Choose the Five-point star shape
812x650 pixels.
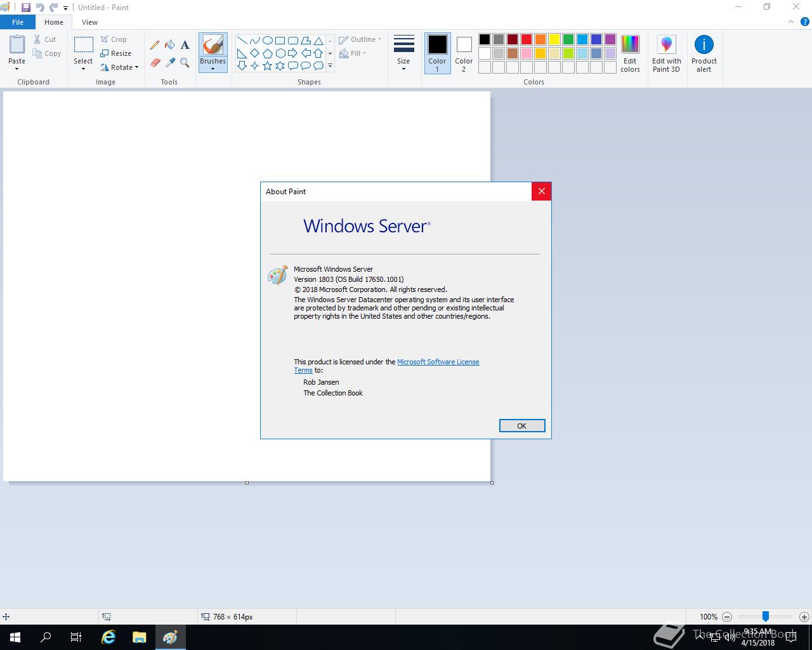point(267,65)
